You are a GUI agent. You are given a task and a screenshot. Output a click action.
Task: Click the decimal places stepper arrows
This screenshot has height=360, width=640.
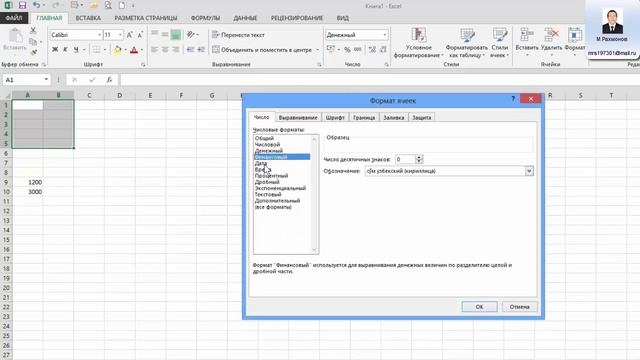point(419,159)
